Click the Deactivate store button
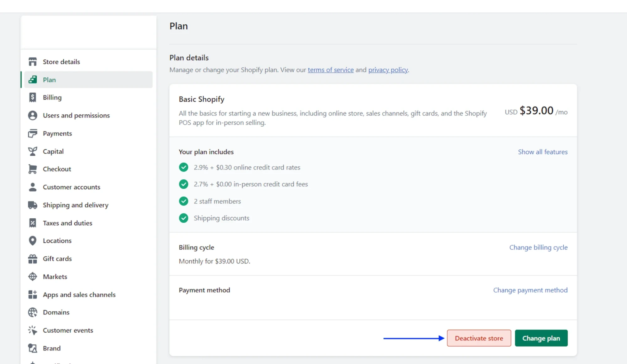This screenshot has height=364, width=627. point(479,338)
